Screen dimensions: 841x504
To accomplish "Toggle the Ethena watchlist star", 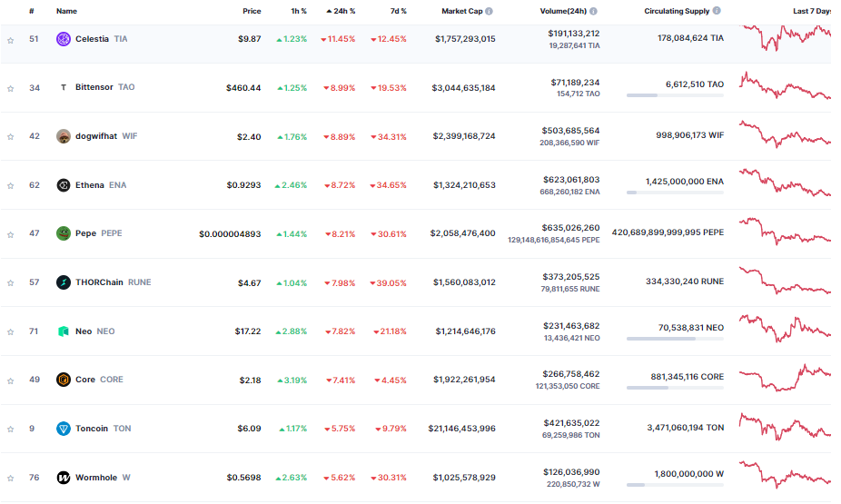I will (x=10, y=185).
